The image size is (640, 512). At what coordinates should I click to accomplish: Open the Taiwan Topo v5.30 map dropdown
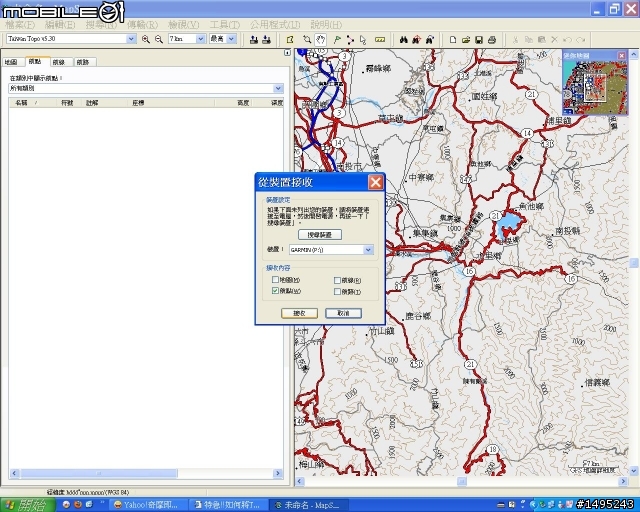131,39
